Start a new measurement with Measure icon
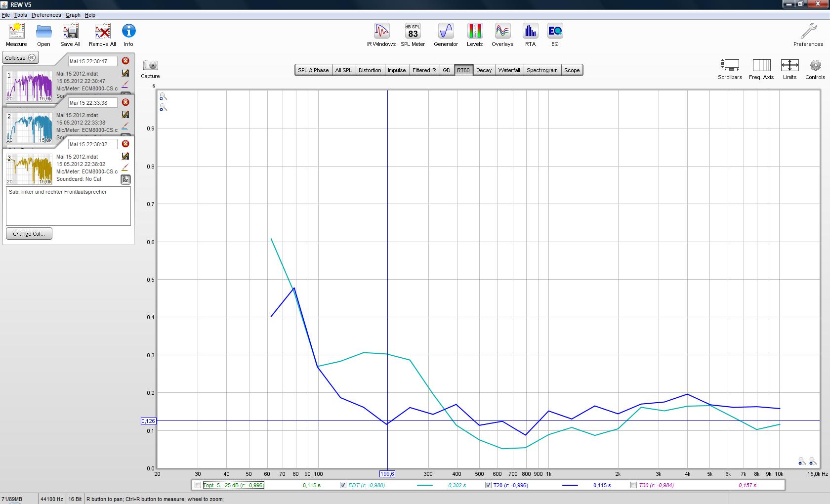Image resolution: width=830 pixels, height=504 pixels. tap(16, 35)
